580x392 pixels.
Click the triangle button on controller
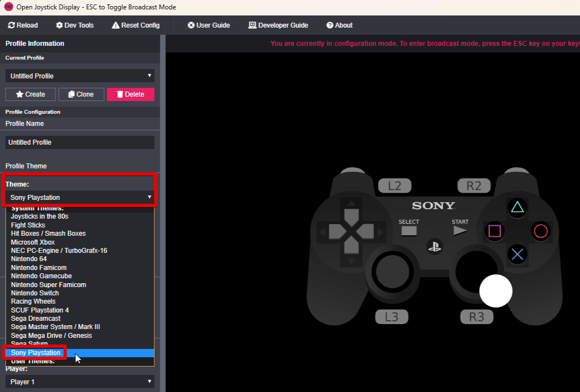[x=517, y=207]
